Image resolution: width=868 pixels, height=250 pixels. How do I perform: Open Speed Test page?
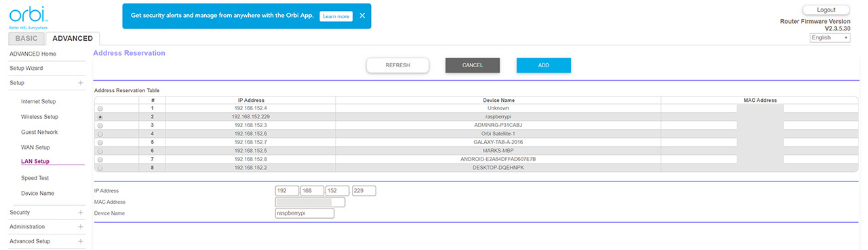35,178
